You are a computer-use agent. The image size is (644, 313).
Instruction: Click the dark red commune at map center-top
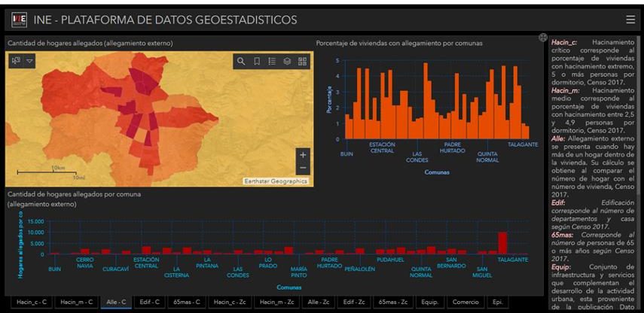click(x=143, y=81)
